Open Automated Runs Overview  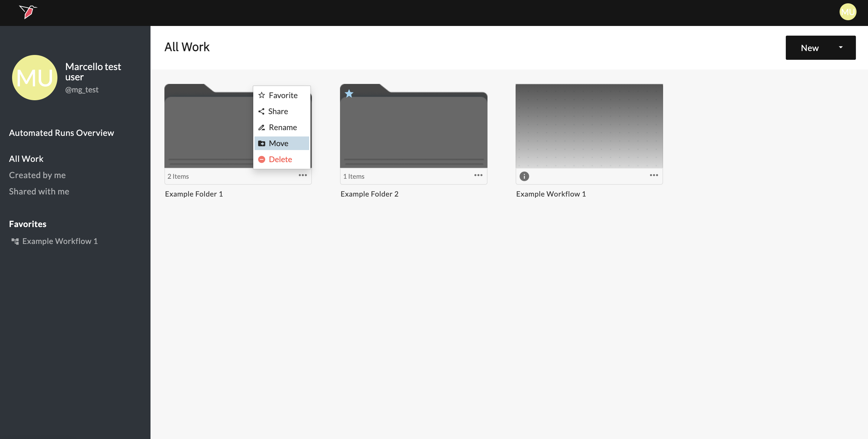[x=61, y=133]
